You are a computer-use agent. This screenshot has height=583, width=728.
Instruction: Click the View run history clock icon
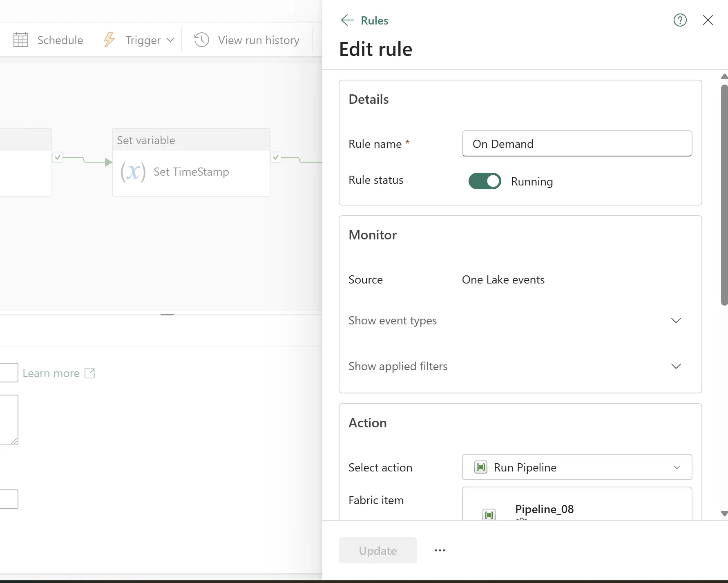tap(202, 40)
